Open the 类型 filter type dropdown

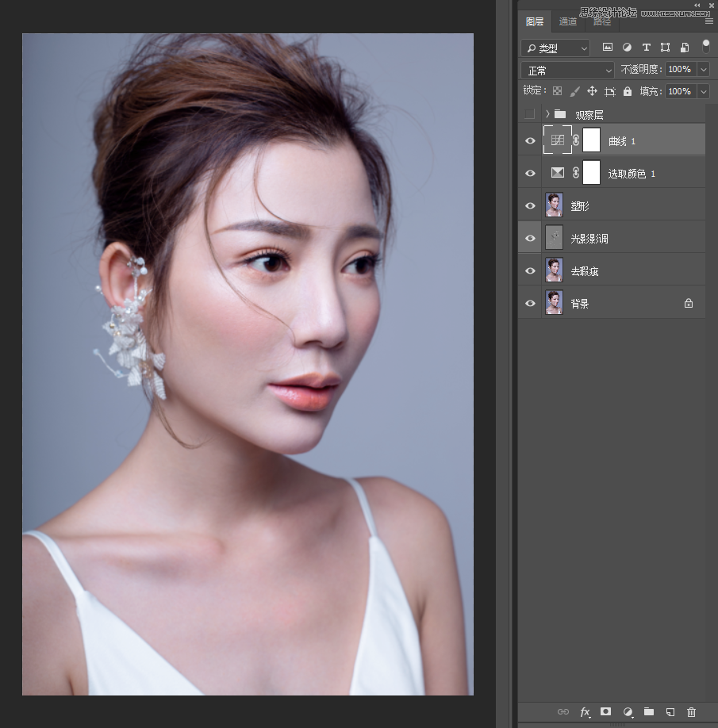(x=555, y=48)
